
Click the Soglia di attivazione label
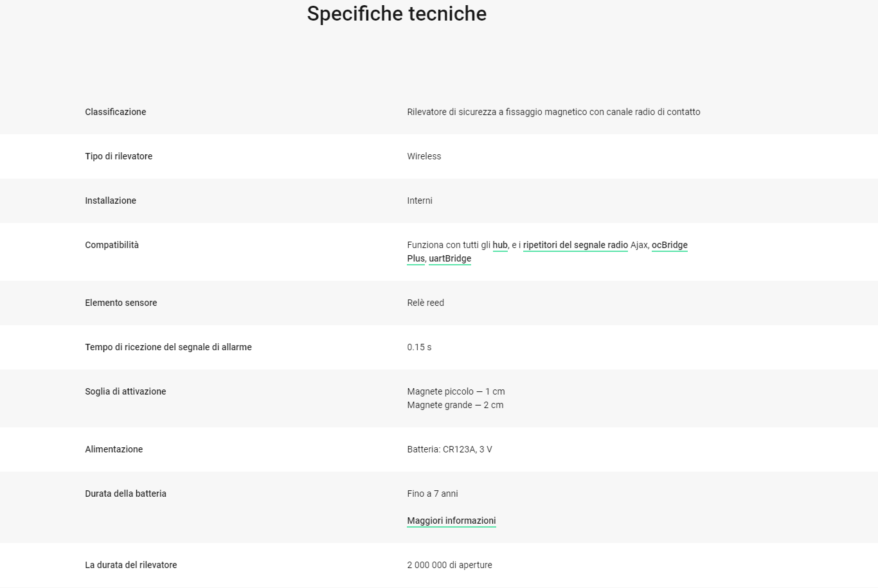coord(125,391)
